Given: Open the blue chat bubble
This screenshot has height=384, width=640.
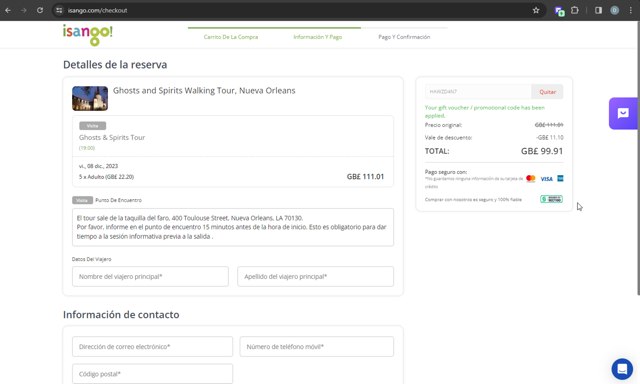Looking at the screenshot, I should click(x=622, y=369).
